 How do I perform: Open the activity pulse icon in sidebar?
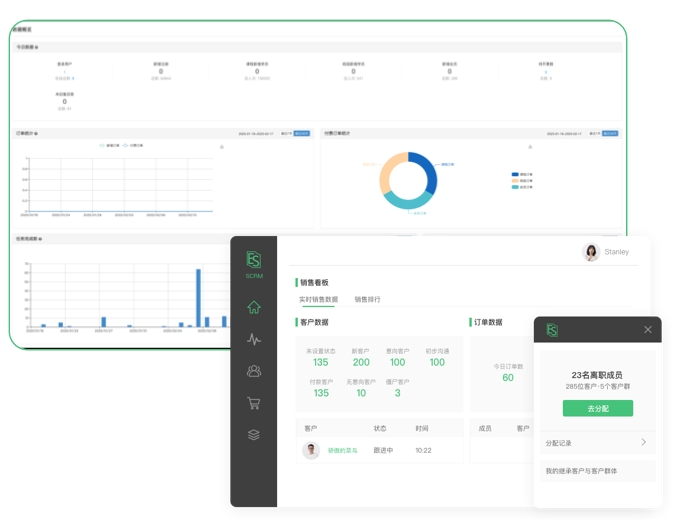(254, 339)
